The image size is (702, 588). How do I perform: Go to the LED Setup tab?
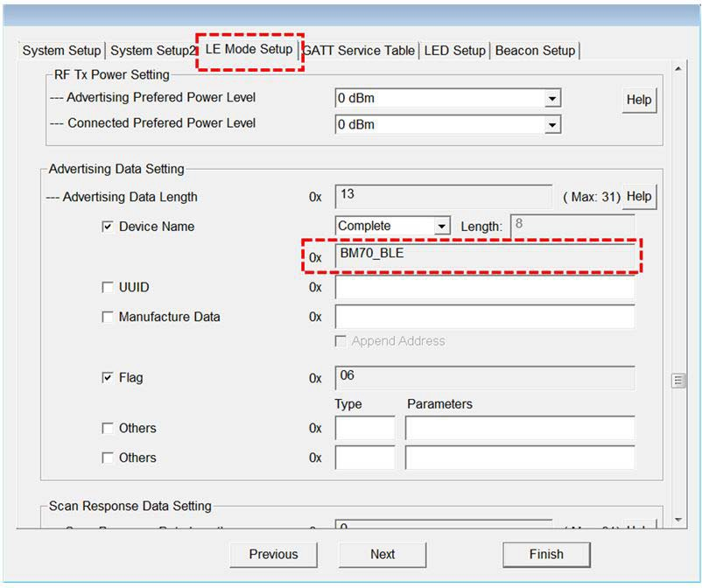tap(454, 51)
